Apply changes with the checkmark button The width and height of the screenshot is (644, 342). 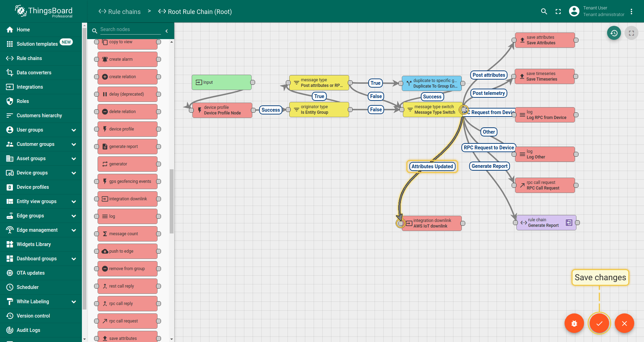599,324
